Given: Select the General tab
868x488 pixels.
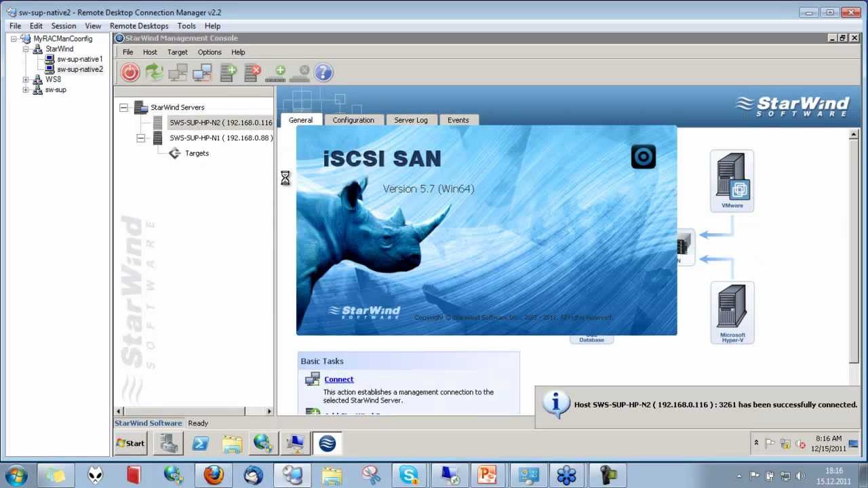Looking at the screenshot, I should (300, 120).
